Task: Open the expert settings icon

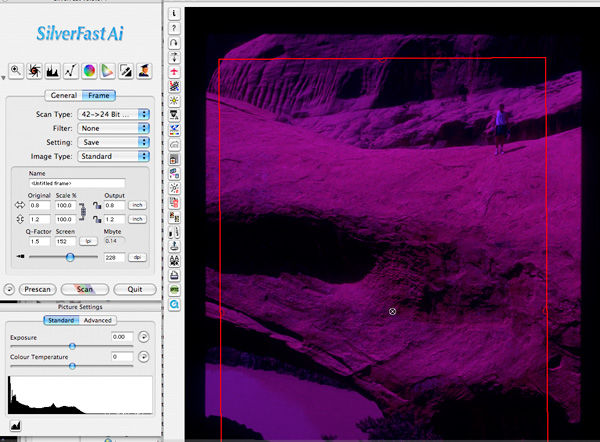Action: click(x=144, y=70)
